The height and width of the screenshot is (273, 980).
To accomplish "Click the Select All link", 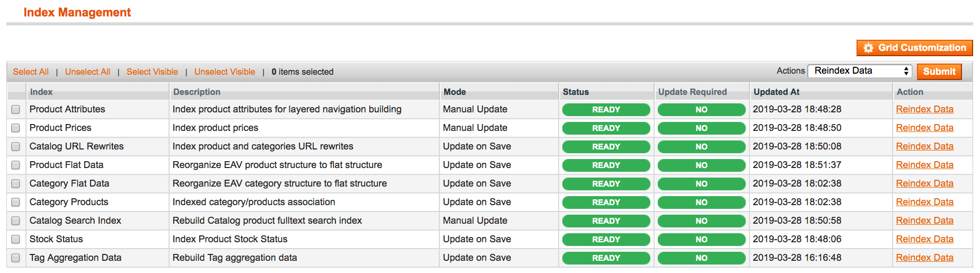I will pyautogui.click(x=31, y=72).
